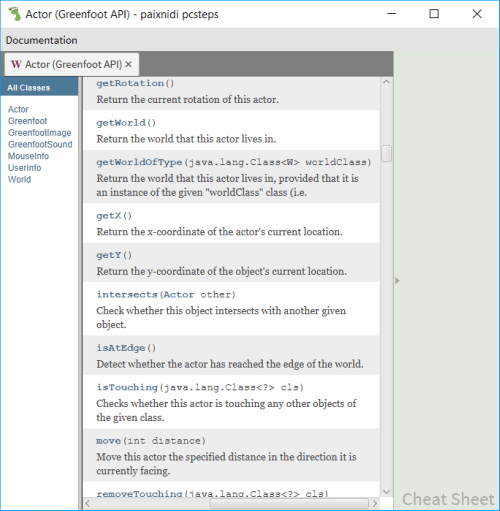Open the MouseInfo class page
This screenshot has width=500, height=511.
tap(28, 156)
